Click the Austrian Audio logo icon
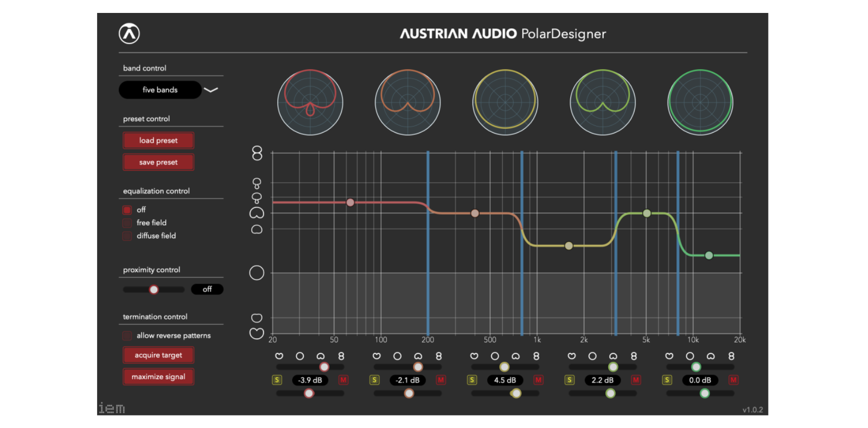This screenshot has width=868, height=428. coord(129,34)
